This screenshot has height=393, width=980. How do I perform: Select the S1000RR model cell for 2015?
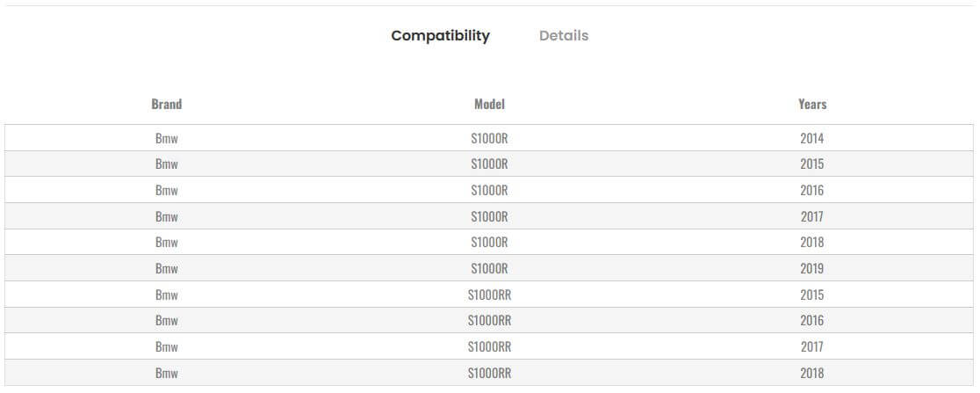pos(489,295)
